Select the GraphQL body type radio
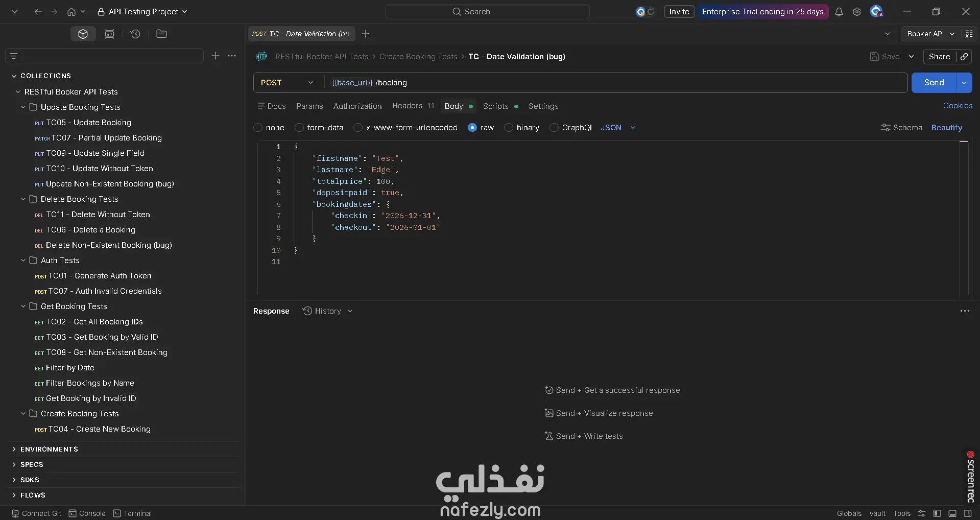980x520 pixels. click(554, 128)
